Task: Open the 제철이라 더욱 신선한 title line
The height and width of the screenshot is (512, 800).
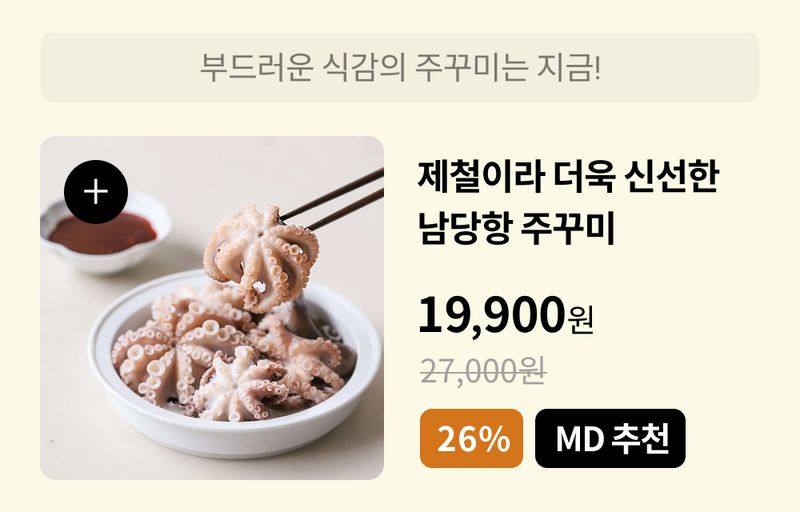Action: coord(568,176)
